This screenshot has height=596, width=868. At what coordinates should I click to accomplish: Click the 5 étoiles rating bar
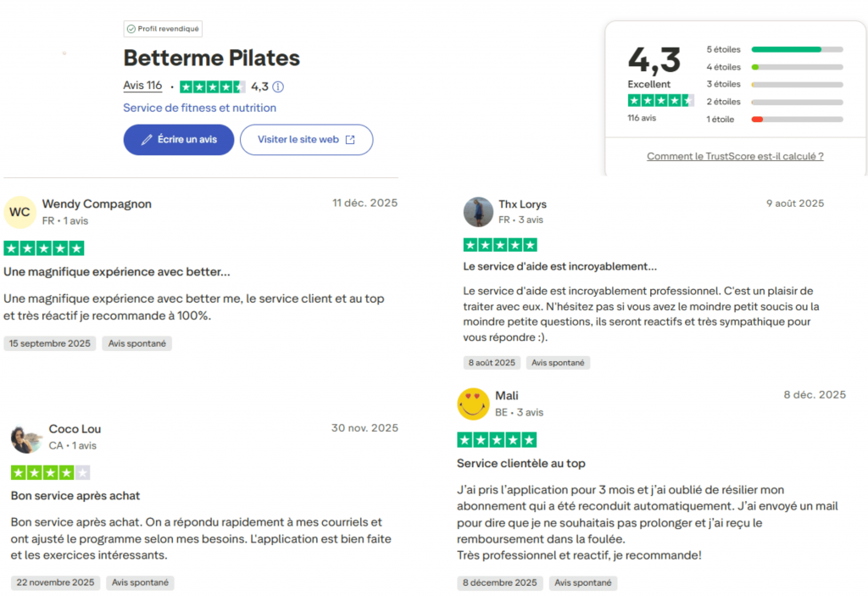tap(797, 49)
